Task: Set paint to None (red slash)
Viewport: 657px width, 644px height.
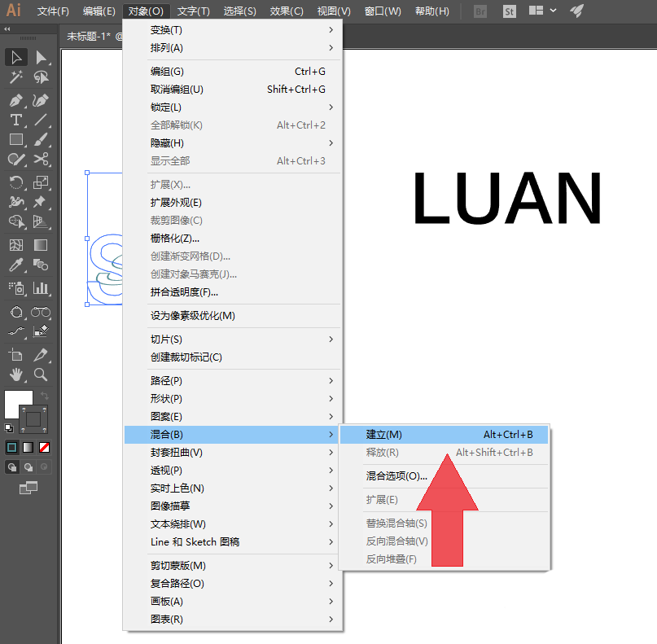Action: click(x=44, y=448)
